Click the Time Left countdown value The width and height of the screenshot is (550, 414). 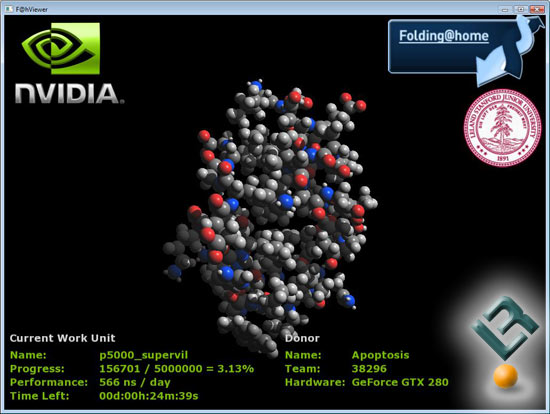(149, 396)
